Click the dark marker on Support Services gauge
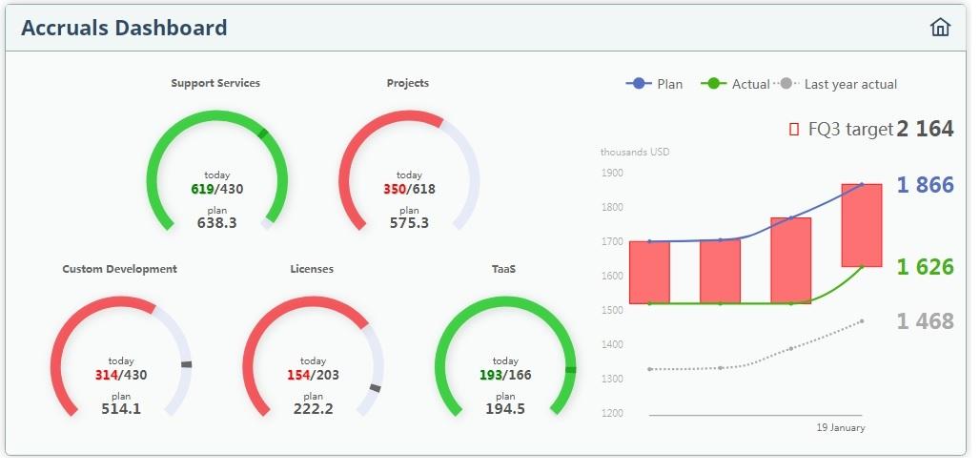 pos(263,134)
